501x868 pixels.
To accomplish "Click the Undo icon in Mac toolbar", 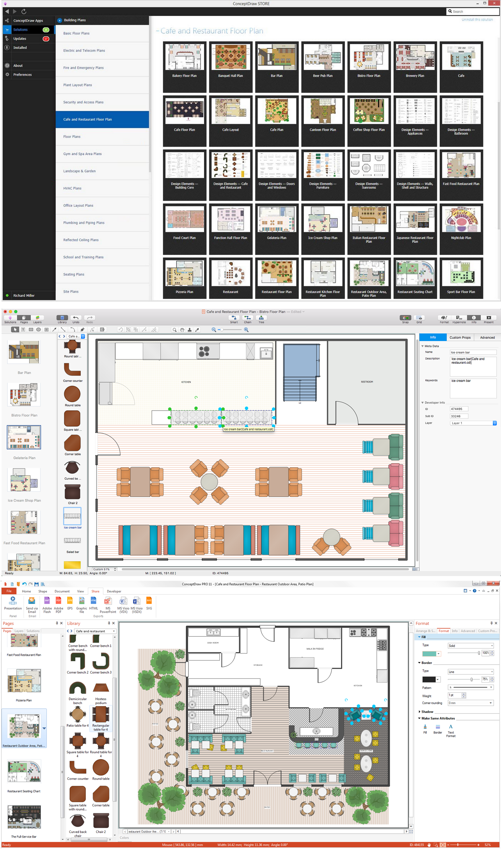I will pos(76,318).
